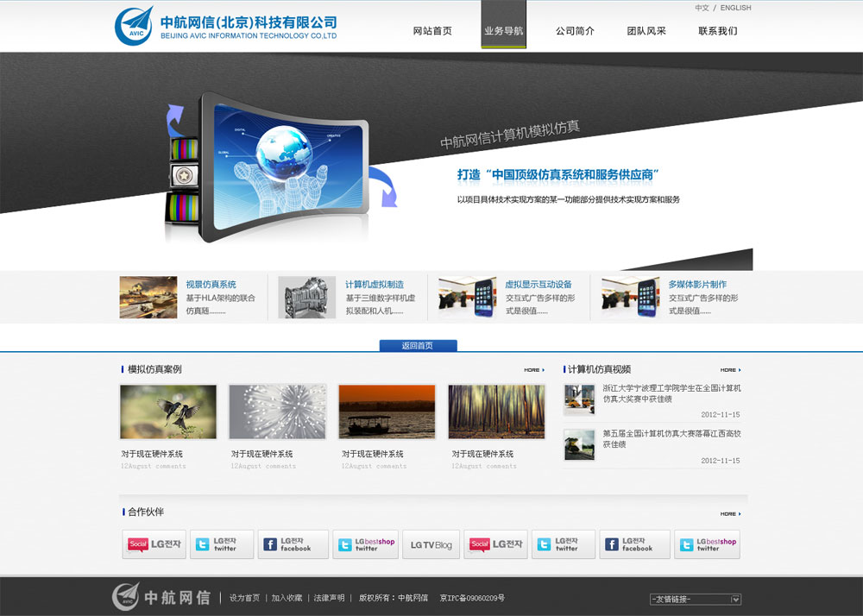Click the LG TV Blog partner icon

[x=431, y=544]
